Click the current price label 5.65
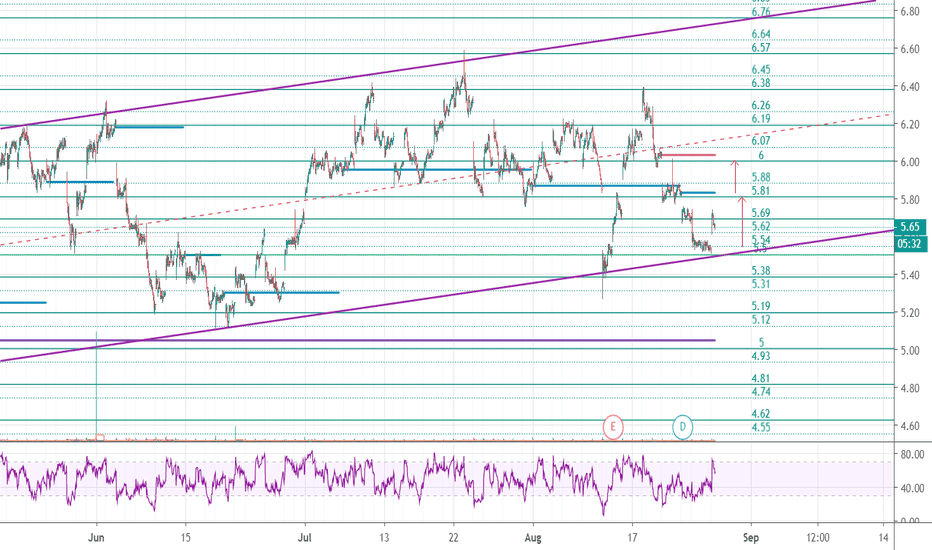 click(910, 227)
